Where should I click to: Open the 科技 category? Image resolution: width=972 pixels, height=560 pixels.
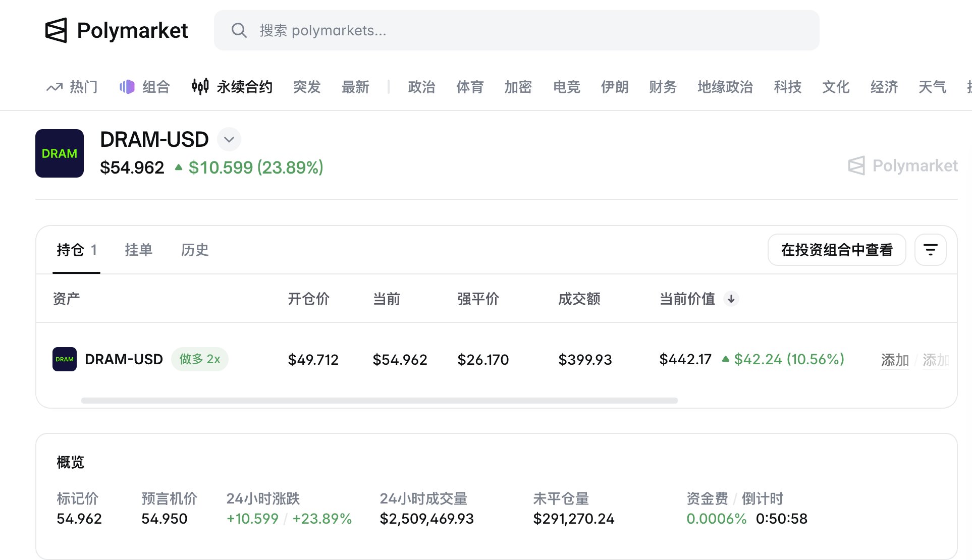(x=787, y=87)
